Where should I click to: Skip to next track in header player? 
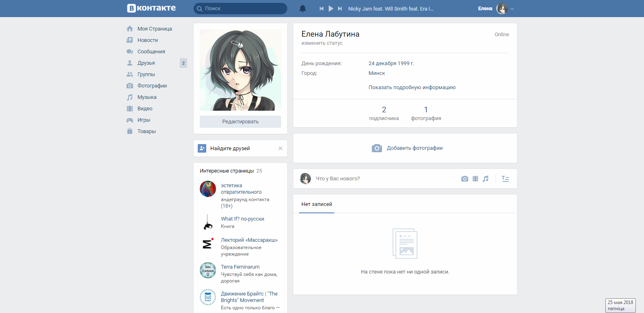[340, 9]
